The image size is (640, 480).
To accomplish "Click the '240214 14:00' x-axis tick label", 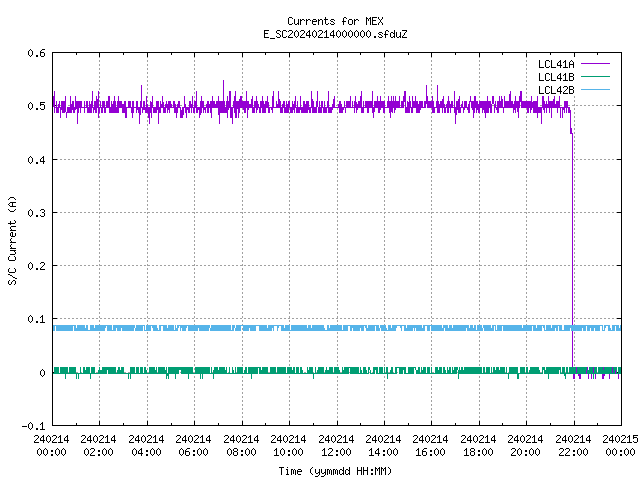I will tap(383, 446).
